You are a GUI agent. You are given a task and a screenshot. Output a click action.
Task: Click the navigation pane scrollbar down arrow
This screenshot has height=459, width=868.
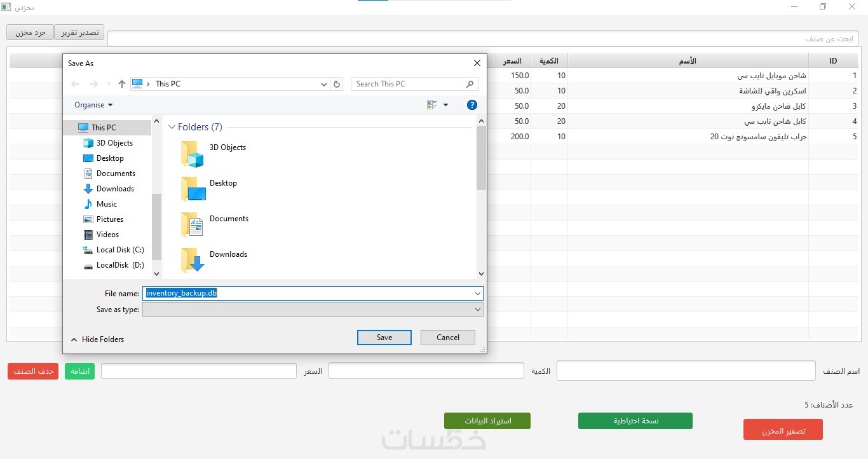(157, 274)
